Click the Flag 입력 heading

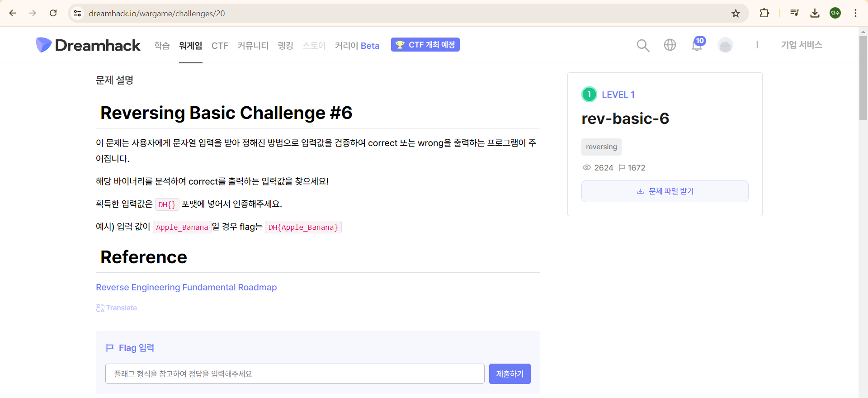coord(130,348)
